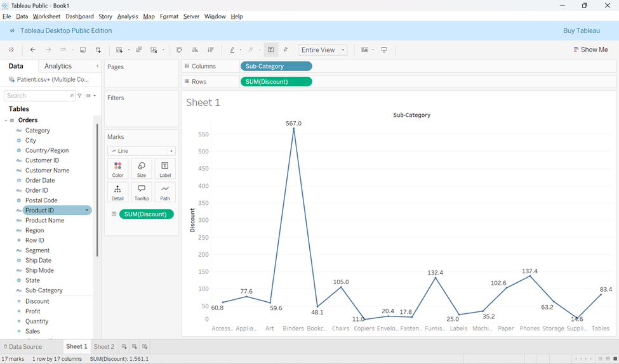
Task: Click new worksheet tab icon
Action: point(124,347)
